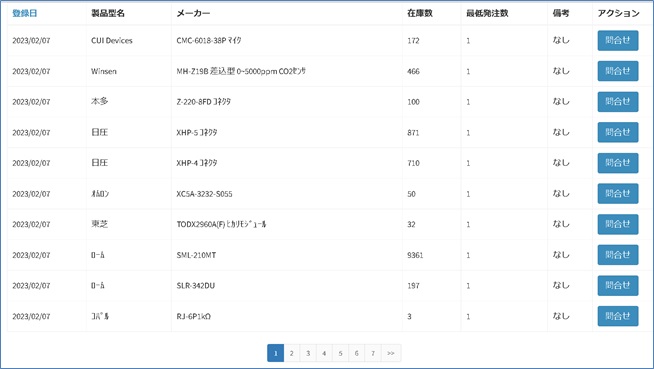Select stock quantity 871
The width and height of the screenshot is (654, 369).
click(413, 133)
